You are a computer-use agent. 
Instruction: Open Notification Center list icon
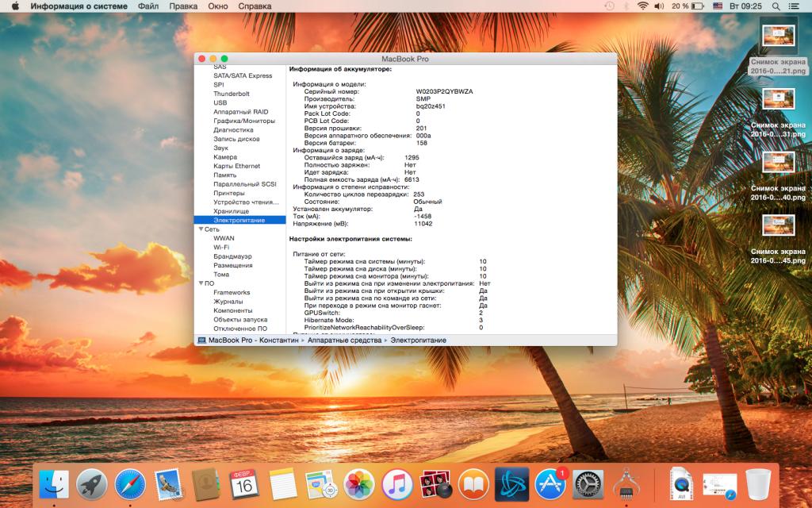[793, 6]
